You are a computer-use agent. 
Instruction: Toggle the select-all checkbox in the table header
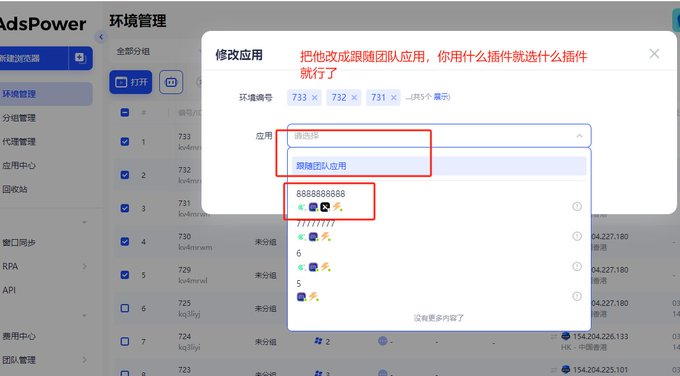(124, 113)
